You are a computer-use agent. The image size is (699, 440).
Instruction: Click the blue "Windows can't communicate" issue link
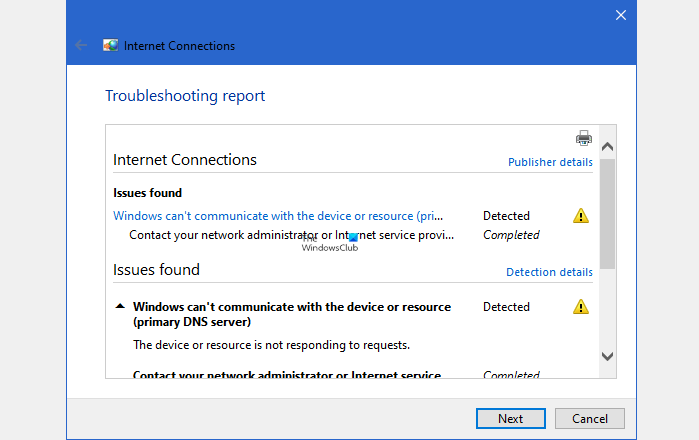(x=278, y=216)
